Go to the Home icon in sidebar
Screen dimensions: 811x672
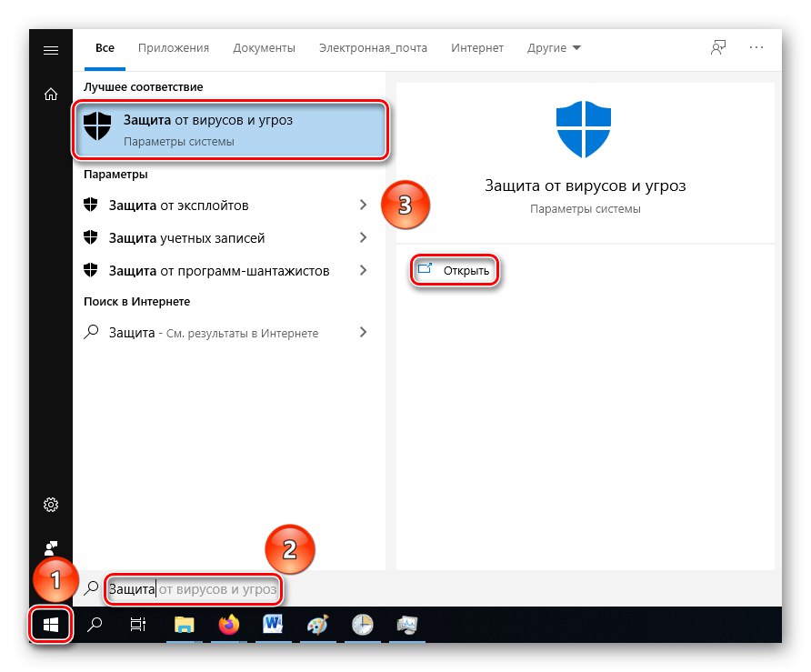[51, 95]
